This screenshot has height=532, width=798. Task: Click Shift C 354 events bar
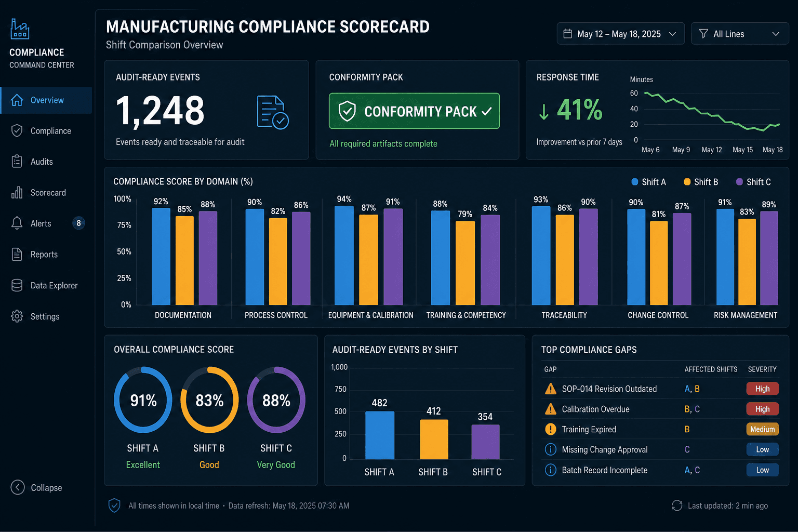485,442
